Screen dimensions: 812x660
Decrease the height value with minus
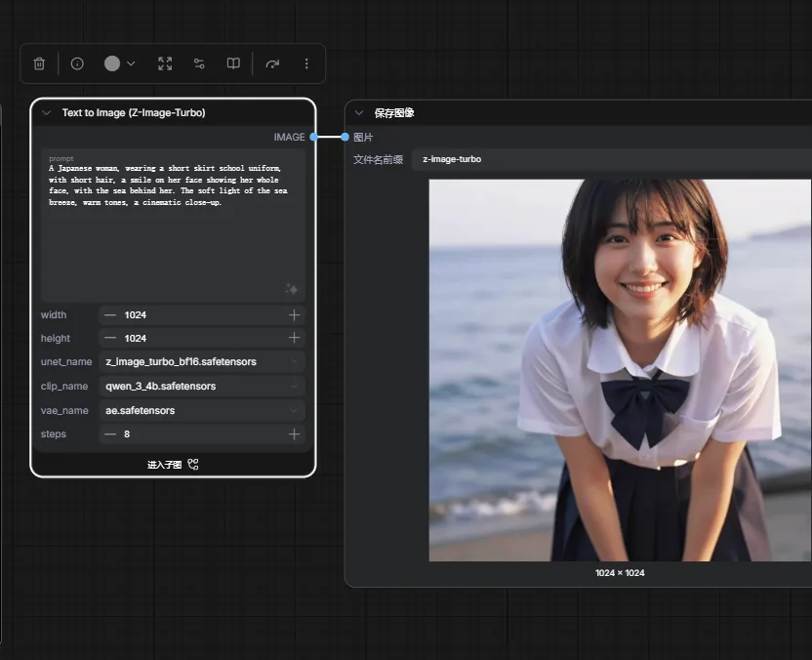(110, 338)
